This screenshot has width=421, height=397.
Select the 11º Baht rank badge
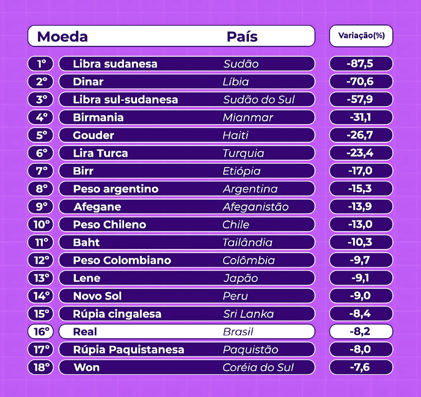click(x=40, y=242)
